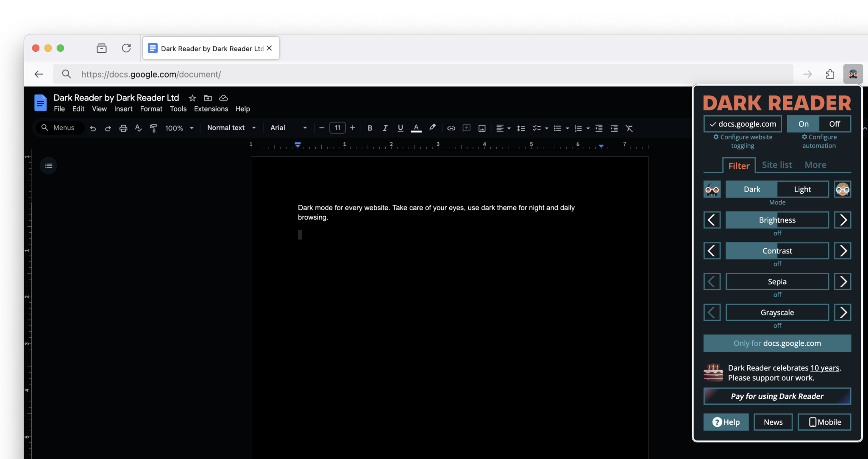Open the font family dropdown showing Arial
This screenshot has height=459, width=868.
[x=288, y=128]
